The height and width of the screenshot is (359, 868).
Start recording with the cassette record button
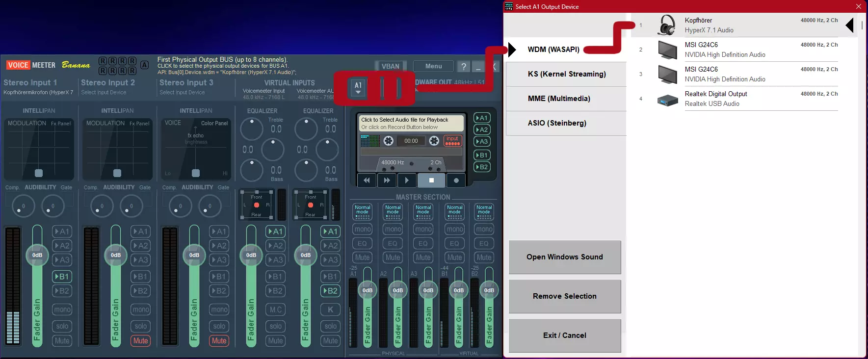456,180
